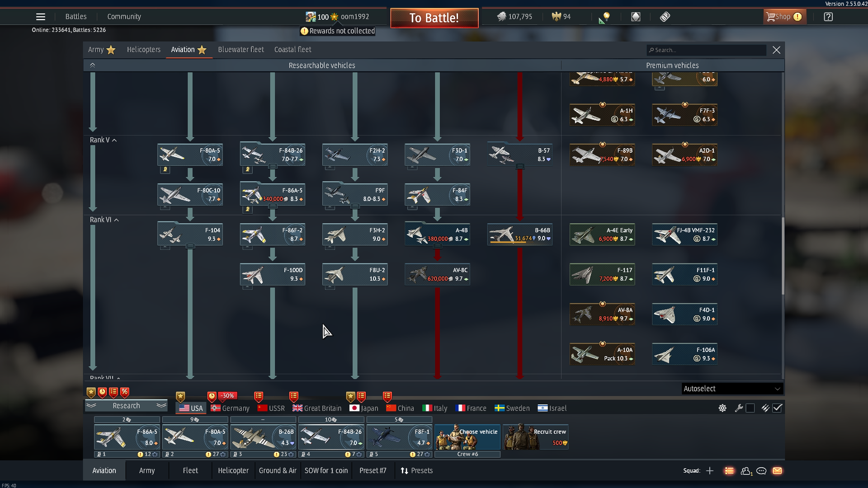Screen dimensions: 868x488
Task: Open the friends contacts icon
Action: click(x=745, y=471)
